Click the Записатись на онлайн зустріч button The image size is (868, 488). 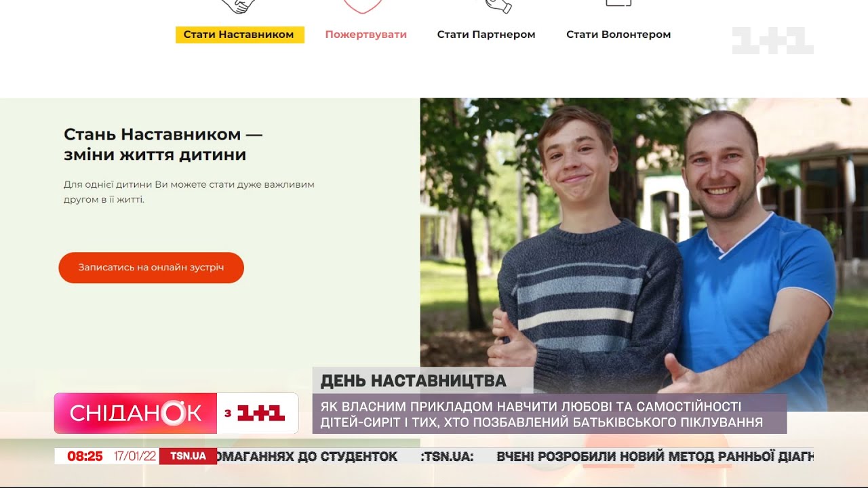tap(151, 268)
